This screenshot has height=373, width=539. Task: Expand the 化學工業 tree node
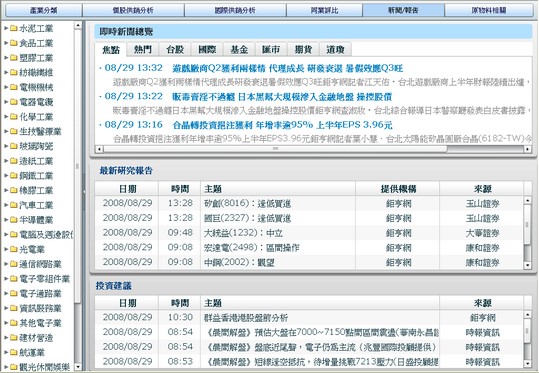point(6,117)
